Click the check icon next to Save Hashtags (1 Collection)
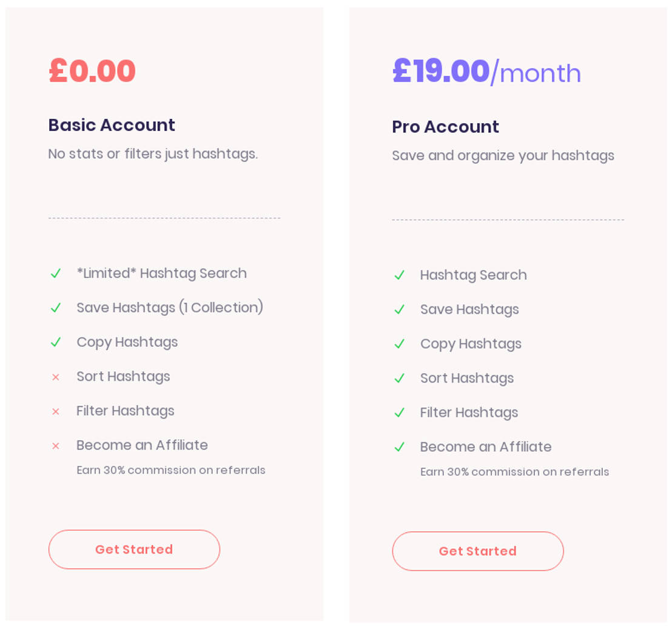672x629 pixels. point(56,308)
